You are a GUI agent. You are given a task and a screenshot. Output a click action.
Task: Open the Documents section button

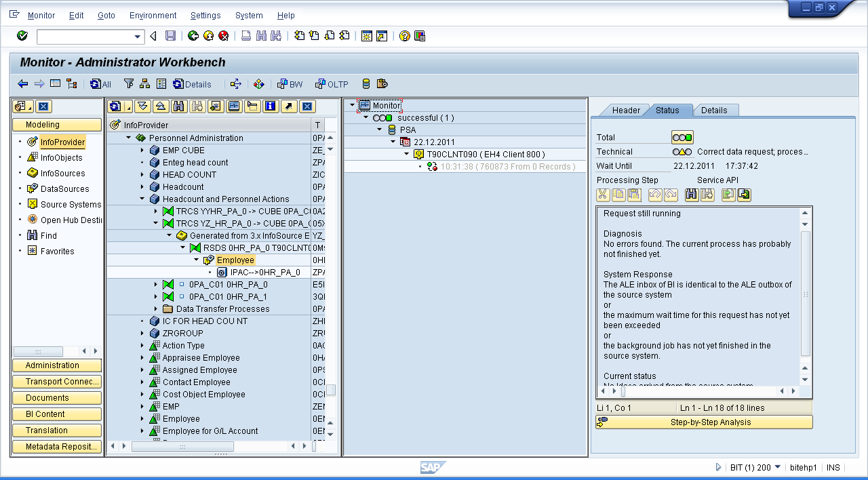(57, 398)
